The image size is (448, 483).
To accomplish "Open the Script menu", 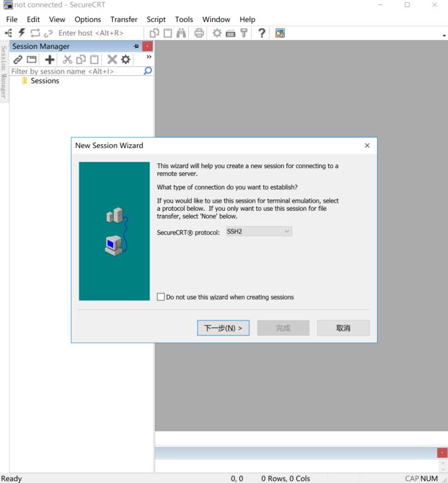I will (x=156, y=19).
